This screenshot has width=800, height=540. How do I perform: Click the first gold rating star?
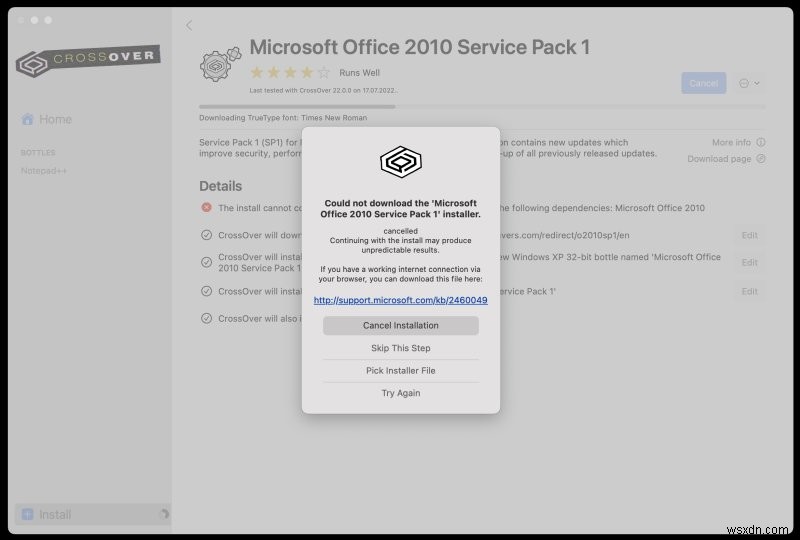point(257,72)
